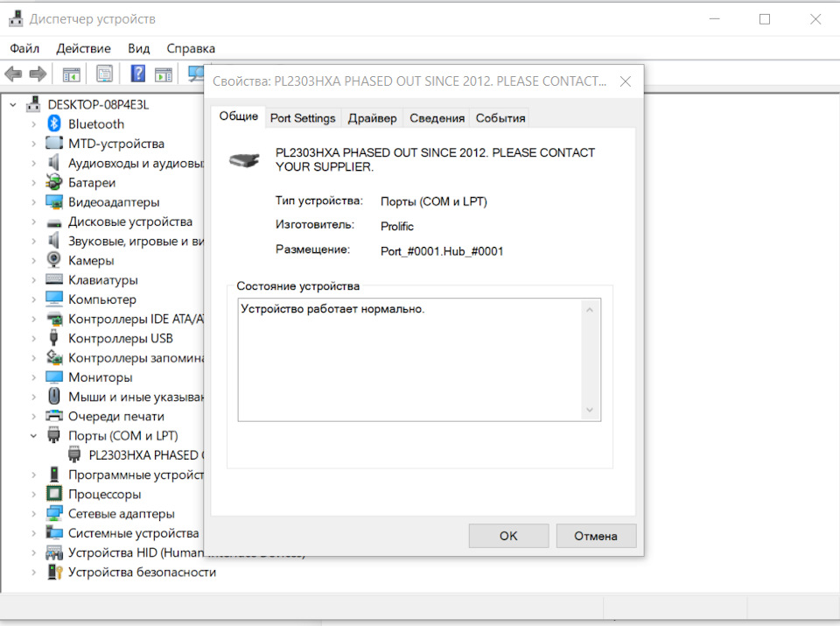Click the show/hide console tree icon
This screenshot has height=626, width=840.
click(x=71, y=74)
